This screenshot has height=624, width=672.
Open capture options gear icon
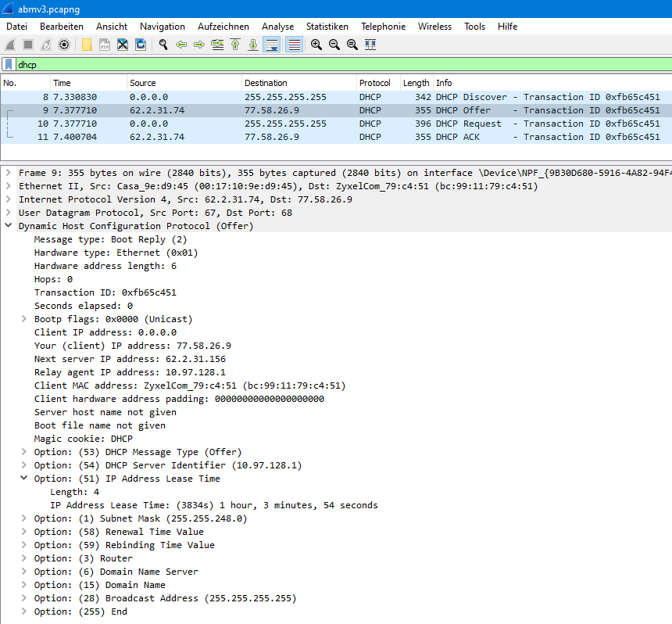pos(64,45)
